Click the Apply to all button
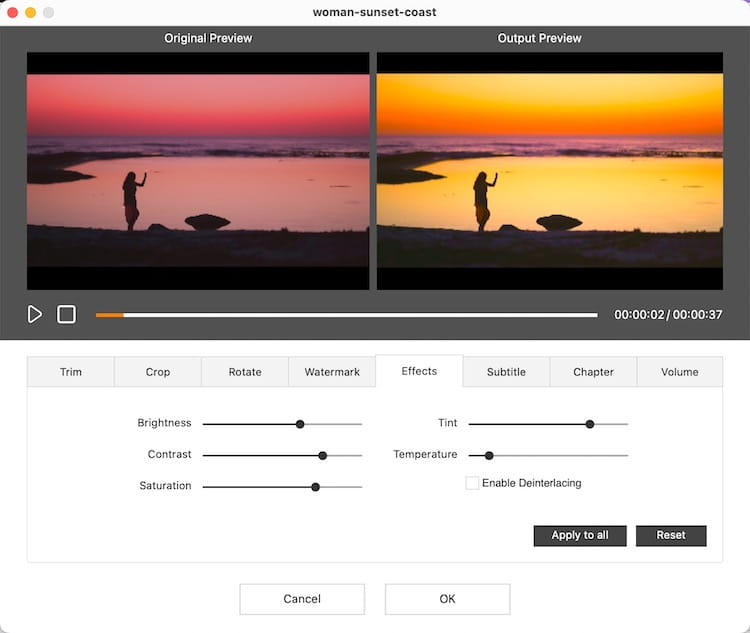The height and width of the screenshot is (633, 750). coord(580,535)
